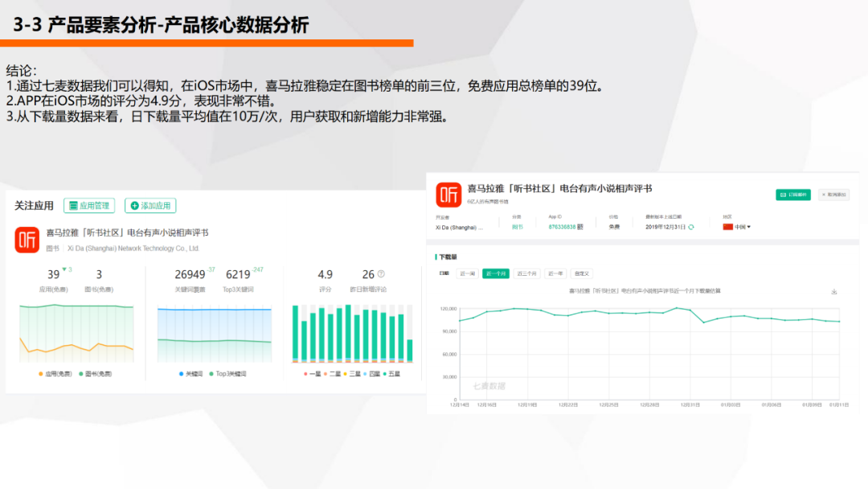This screenshot has height=489, width=868.
Task: Click the 下载量 section heading
Action: coord(448,257)
